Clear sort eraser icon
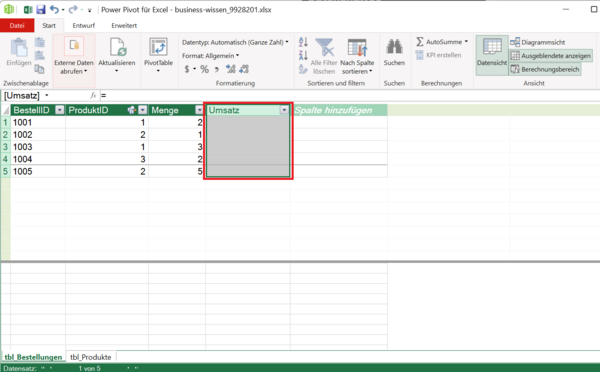600x372 pixels. [303, 69]
